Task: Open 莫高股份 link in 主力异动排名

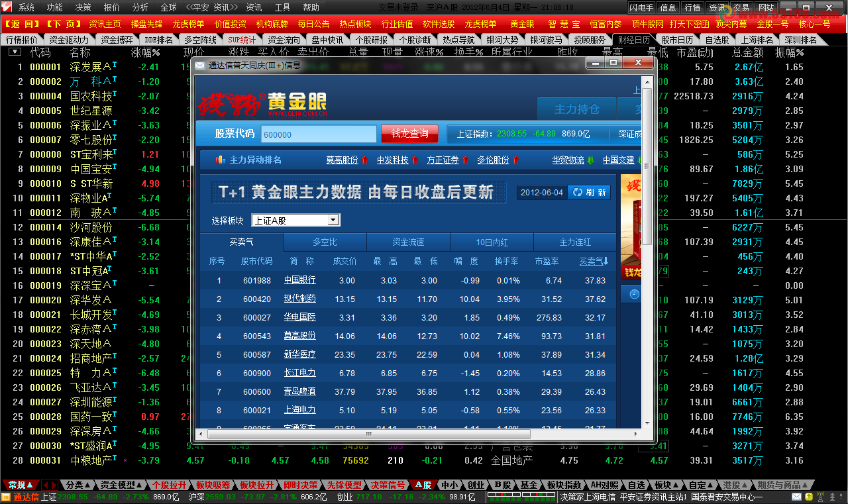Action: (x=342, y=160)
